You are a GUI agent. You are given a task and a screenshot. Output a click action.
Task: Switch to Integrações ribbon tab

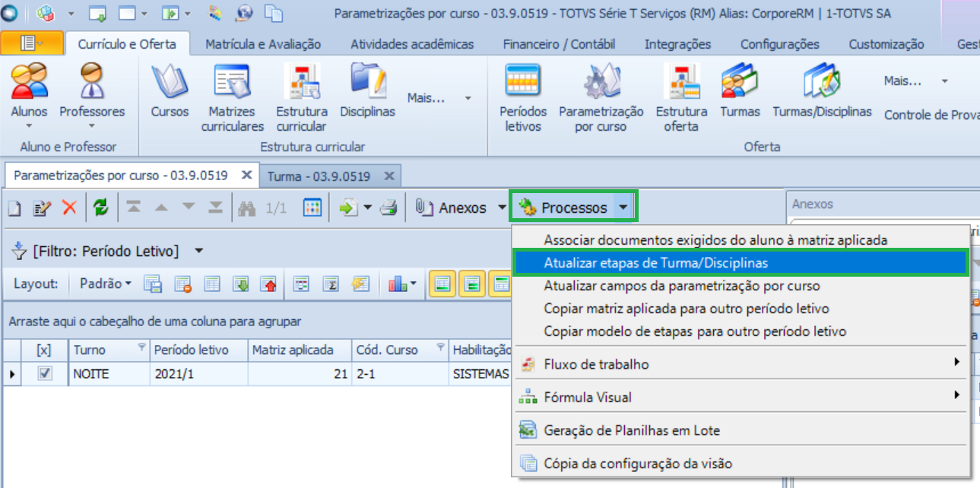[x=677, y=44]
